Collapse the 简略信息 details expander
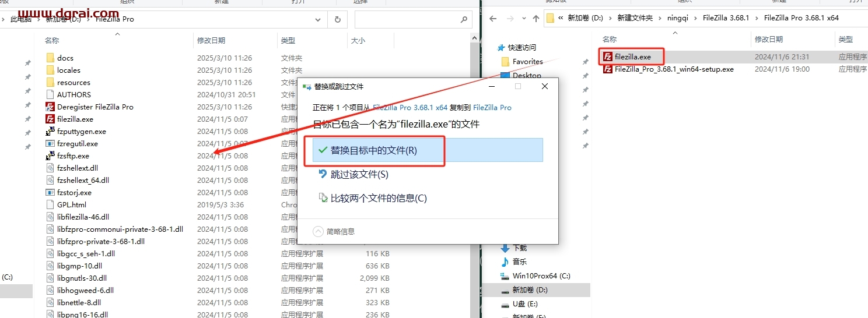 (318, 231)
